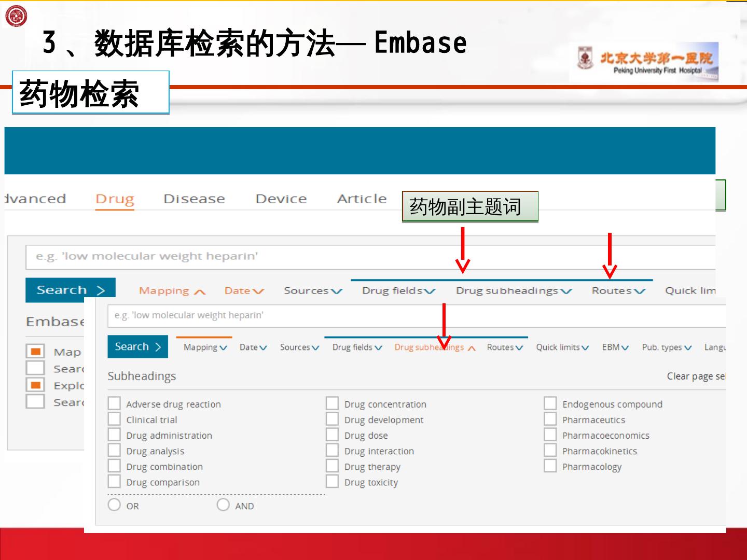Open the EBM dropdown
The image size is (747, 560).
(x=615, y=347)
